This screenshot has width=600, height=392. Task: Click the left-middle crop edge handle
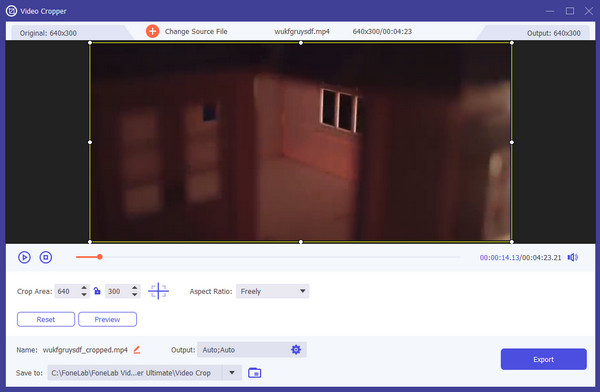(x=90, y=142)
